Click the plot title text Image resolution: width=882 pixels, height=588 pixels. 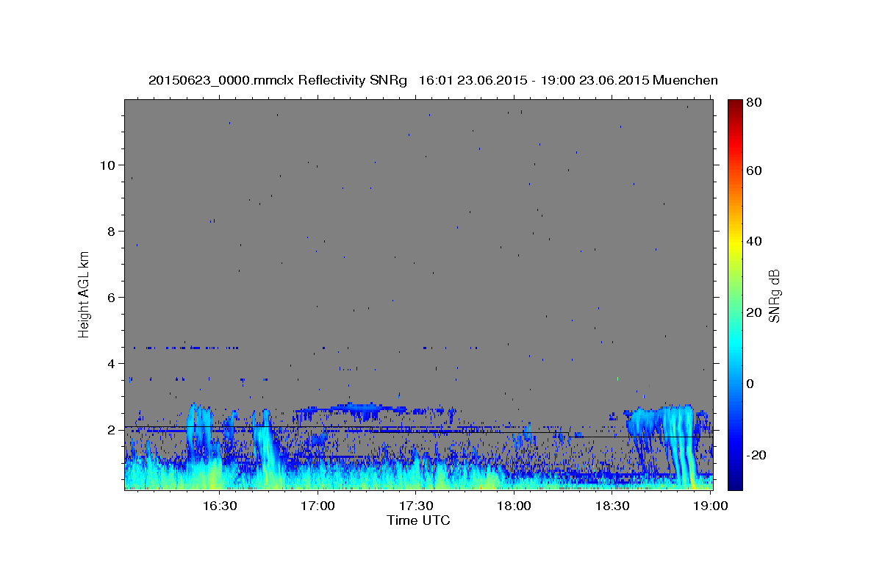point(433,80)
